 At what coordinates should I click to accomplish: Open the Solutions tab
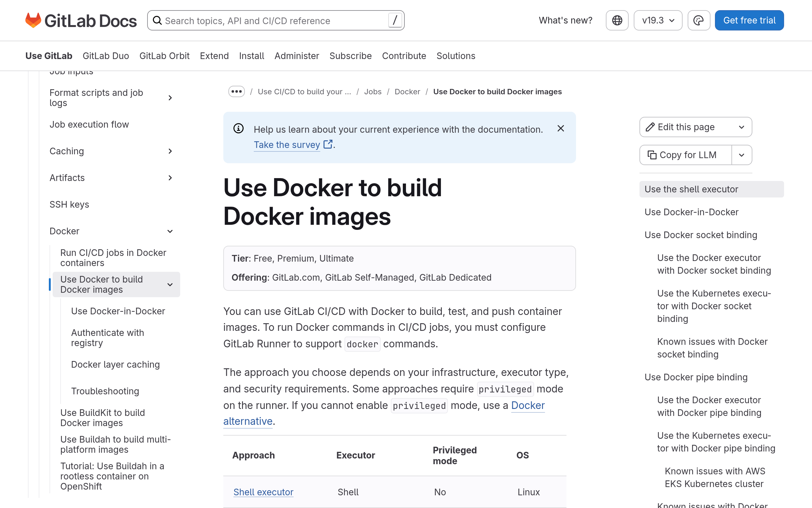[456, 56]
